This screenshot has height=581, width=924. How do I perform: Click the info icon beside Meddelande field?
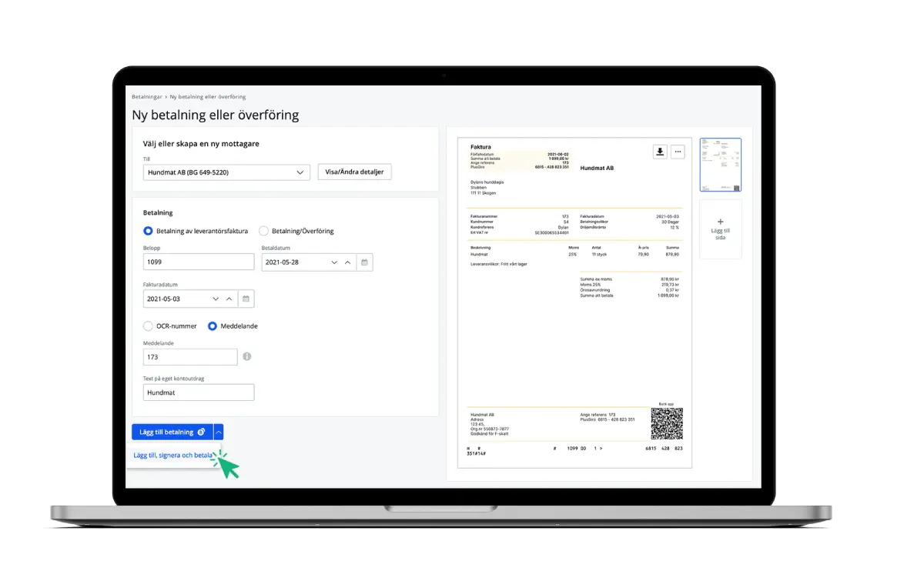tap(247, 357)
